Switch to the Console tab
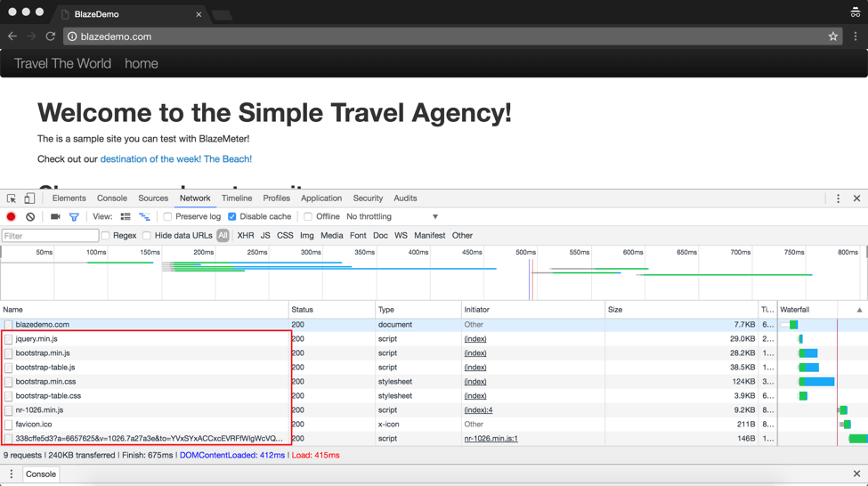Viewport: 868px width, 486px height. point(112,198)
